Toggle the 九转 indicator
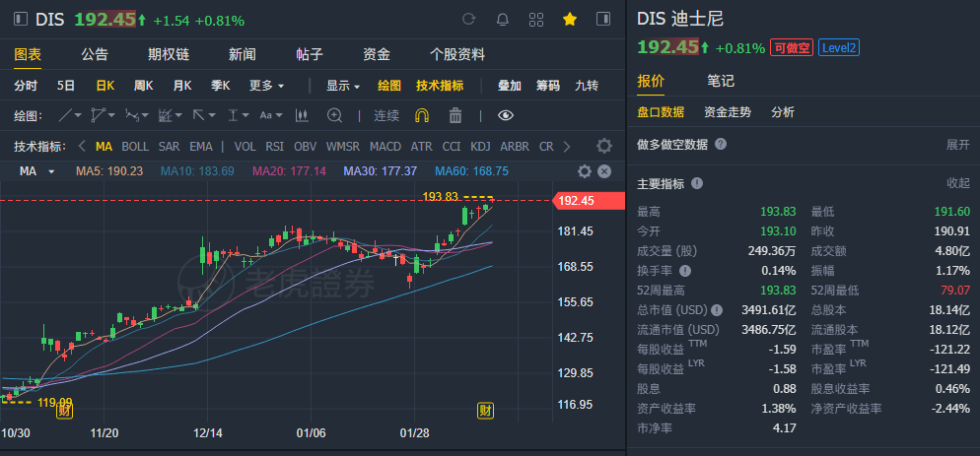 (587, 86)
